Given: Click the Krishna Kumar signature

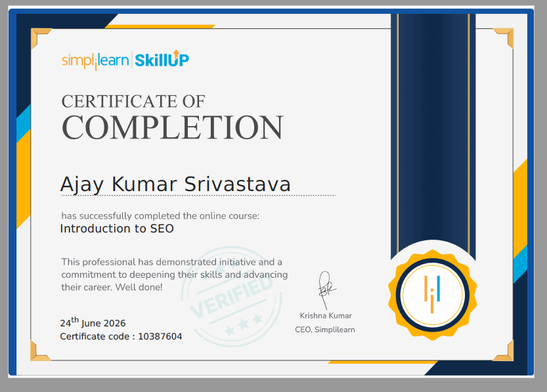Looking at the screenshot, I should coord(327,290).
